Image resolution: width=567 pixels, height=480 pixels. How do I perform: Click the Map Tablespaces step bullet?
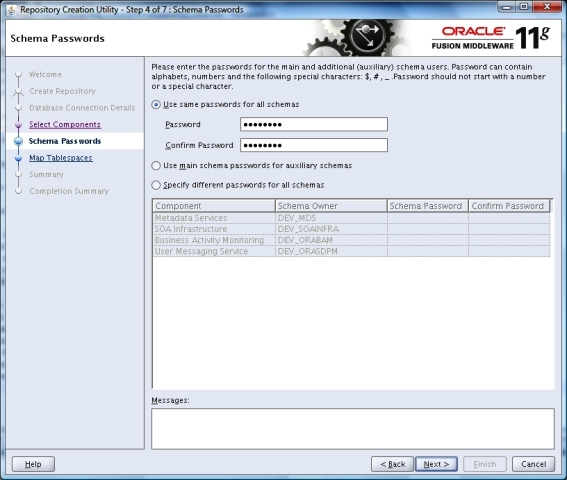pos(18,158)
